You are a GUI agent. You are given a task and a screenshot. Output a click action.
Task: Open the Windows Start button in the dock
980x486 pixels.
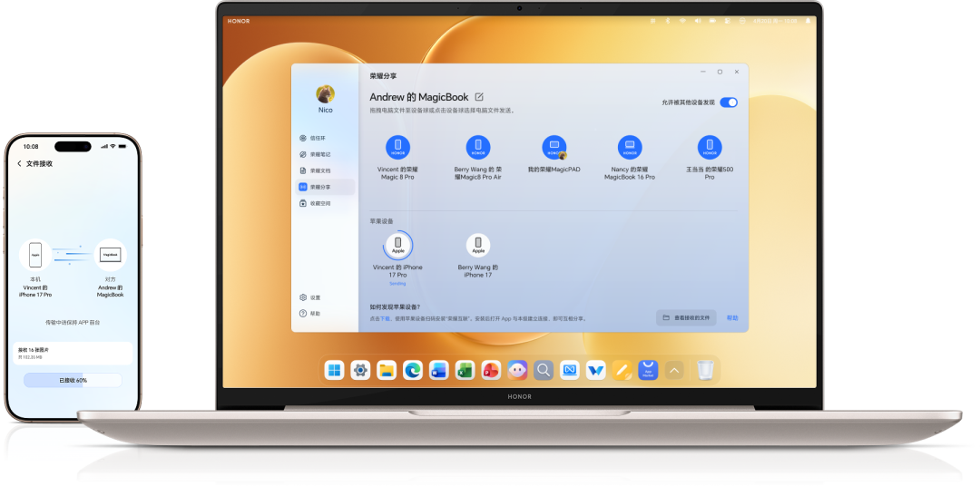pyautogui.click(x=334, y=371)
